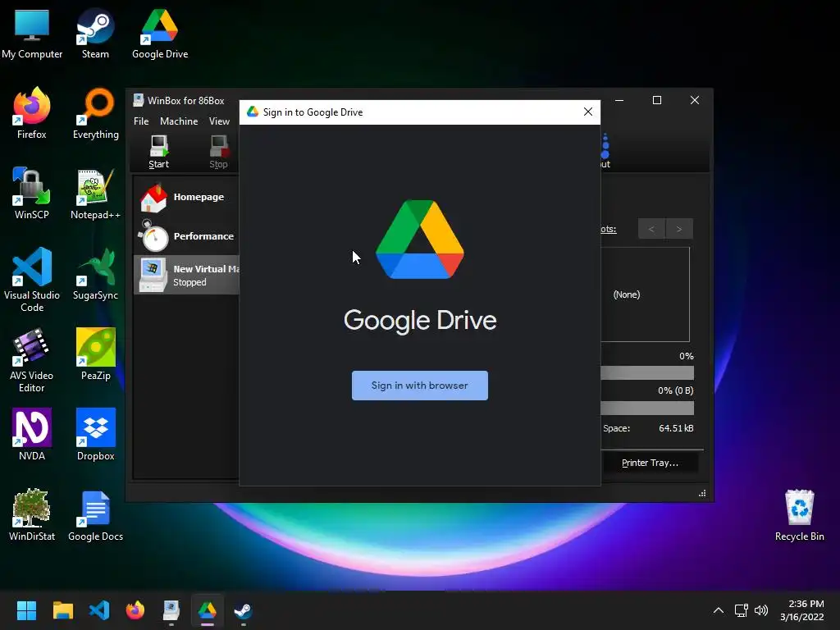Click the next screenshot arrow button
This screenshot has height=630, width=840.
pos(679,229)
